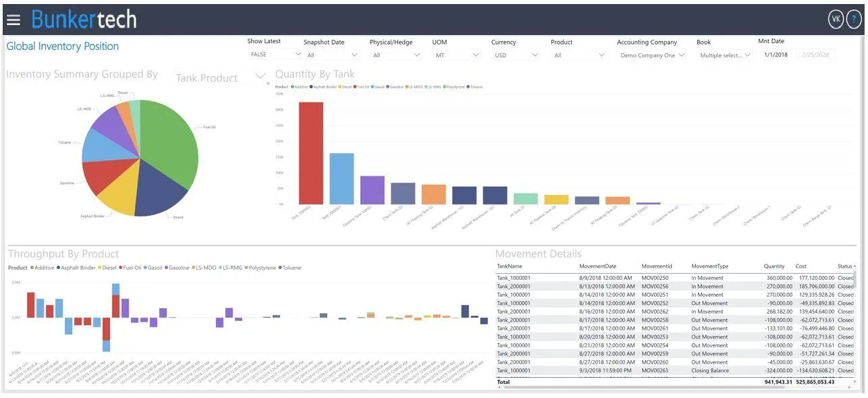This screenshot has width=868, height=398.
Task: Edit the Mnt Date end field 2/25/2020
Action: [x=816, y=55]
